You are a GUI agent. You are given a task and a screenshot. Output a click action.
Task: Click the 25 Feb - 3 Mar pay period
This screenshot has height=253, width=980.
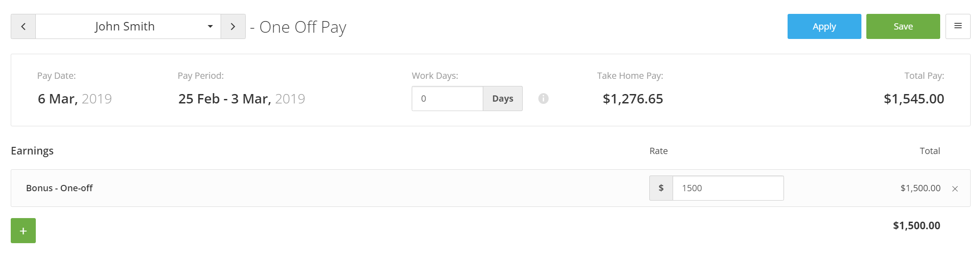(242, 99)
